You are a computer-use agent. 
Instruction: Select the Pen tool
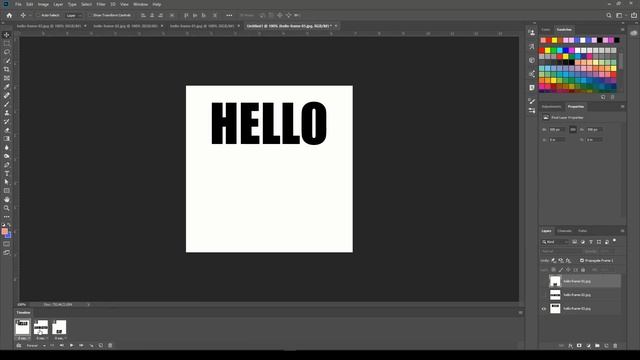(x=7, y=165)
